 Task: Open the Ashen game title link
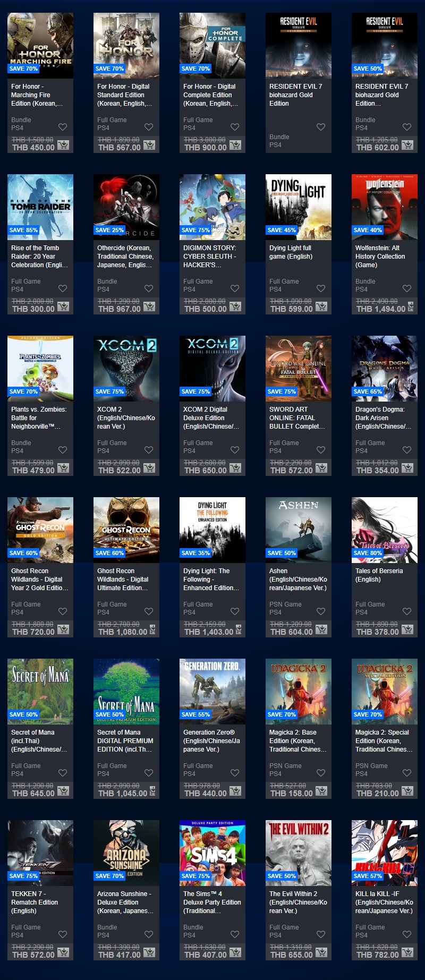298,580
